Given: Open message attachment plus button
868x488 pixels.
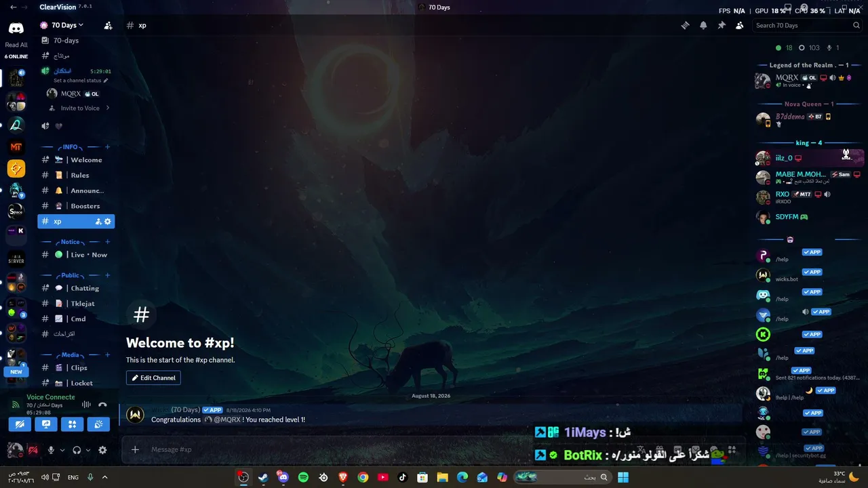Looking at the screenshot, I should point(135,449).
